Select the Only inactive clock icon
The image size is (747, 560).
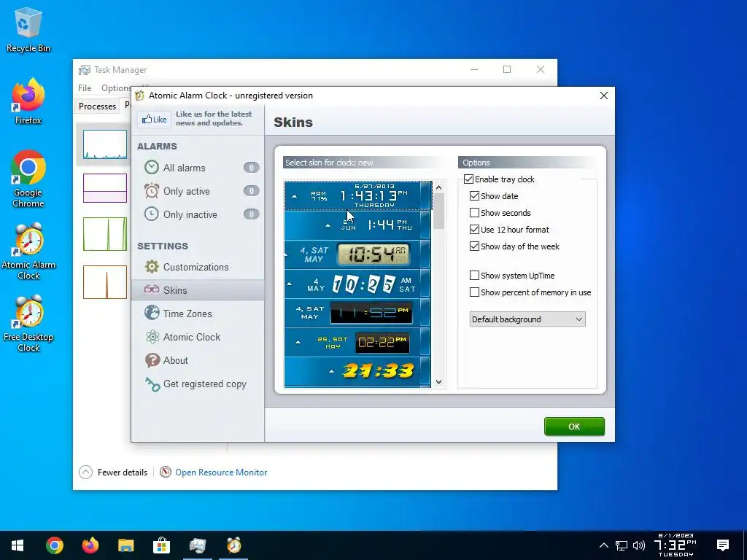[x=152, y=214]
